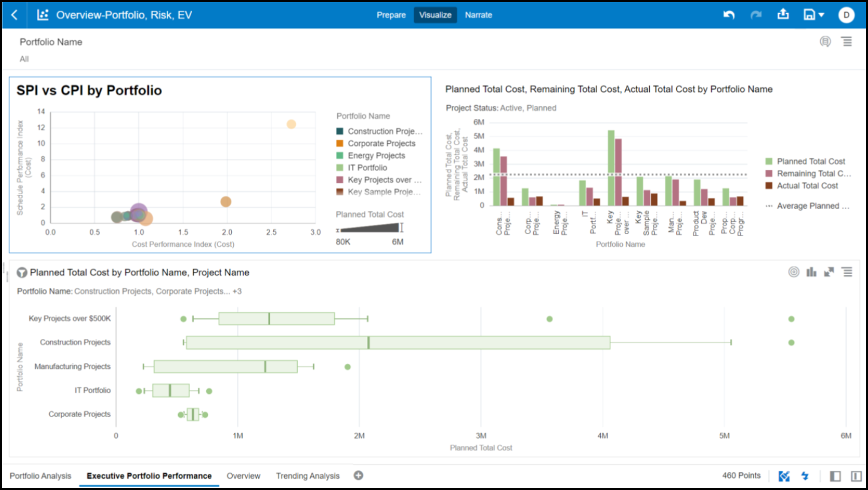This screenshot has height=490, width=868.
Task: Go back using the left arrow
Action: click(x=14, y=15)
